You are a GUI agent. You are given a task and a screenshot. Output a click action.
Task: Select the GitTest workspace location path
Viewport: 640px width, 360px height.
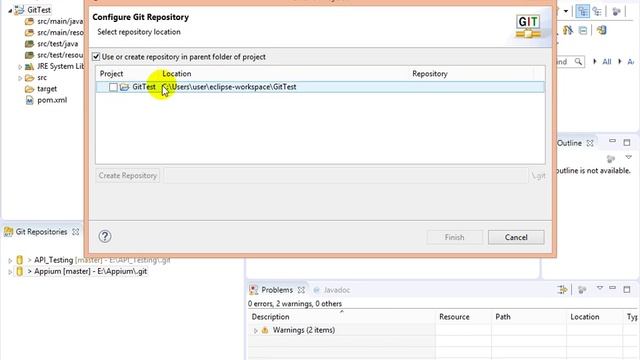click(x=229, y=87)
